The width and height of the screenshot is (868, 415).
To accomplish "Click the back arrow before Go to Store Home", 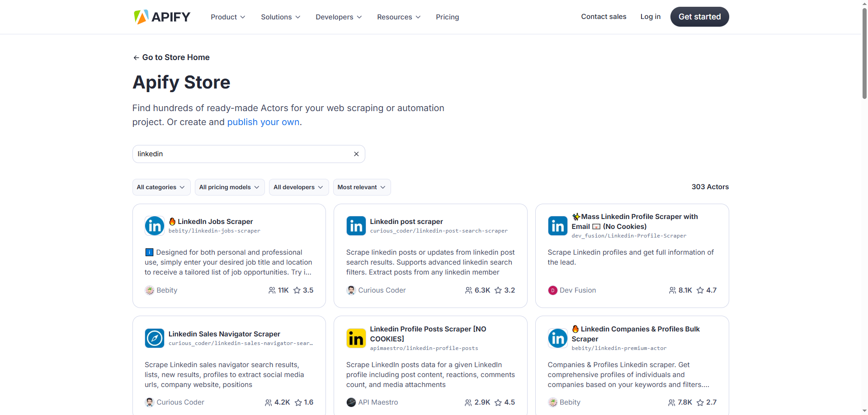I will point(136,57).
